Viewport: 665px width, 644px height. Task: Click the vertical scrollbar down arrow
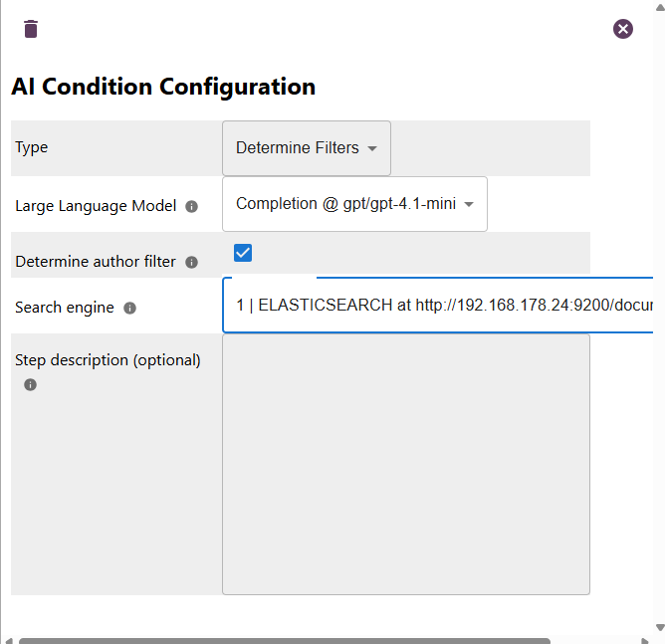point(659,627)
